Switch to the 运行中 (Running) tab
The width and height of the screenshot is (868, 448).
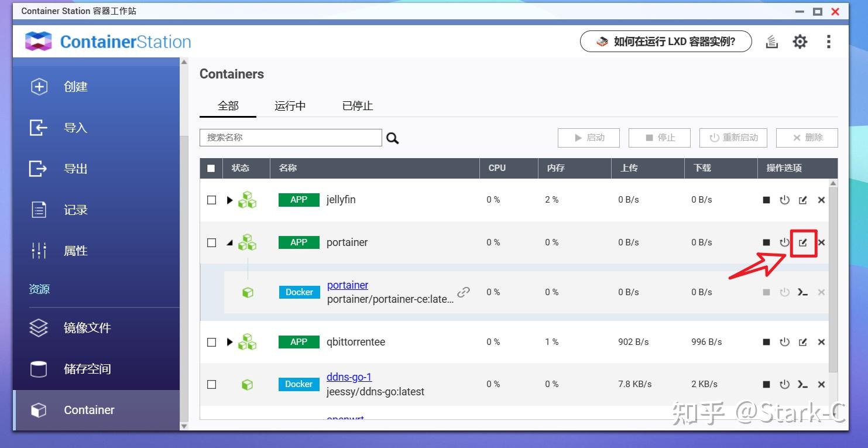click(290, 105)
